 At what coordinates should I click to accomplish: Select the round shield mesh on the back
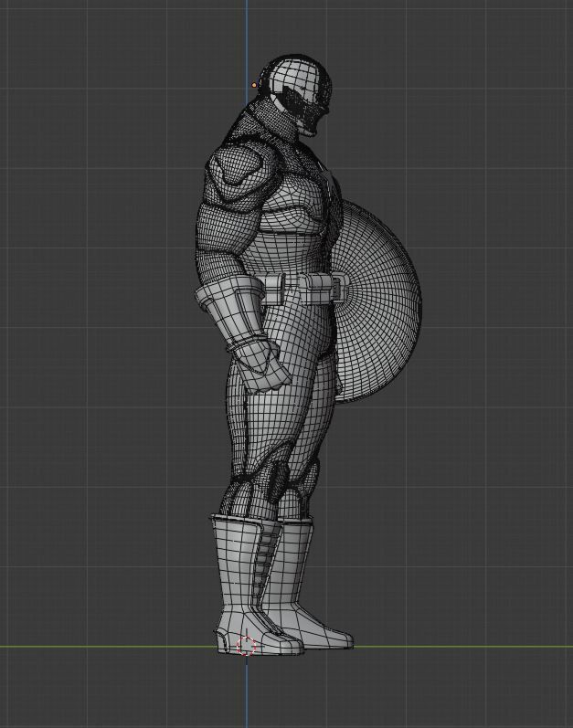[x=378, y=301]
